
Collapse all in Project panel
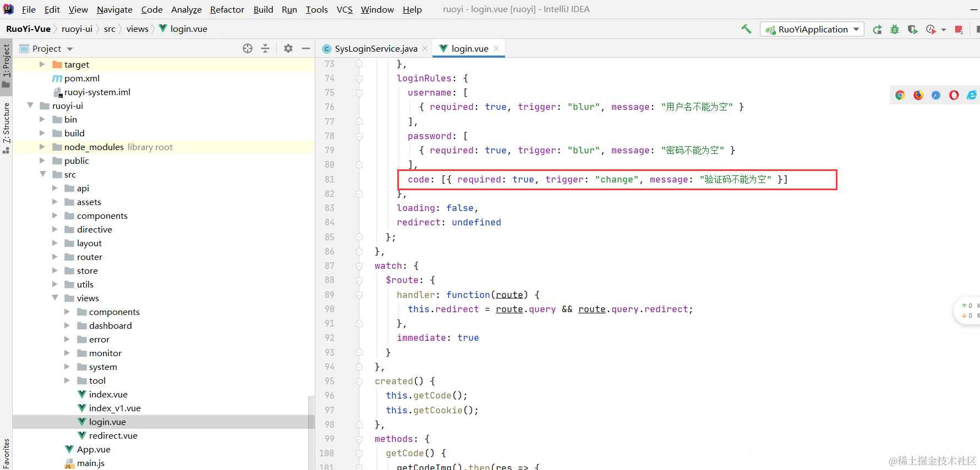(x=265, y=48)
